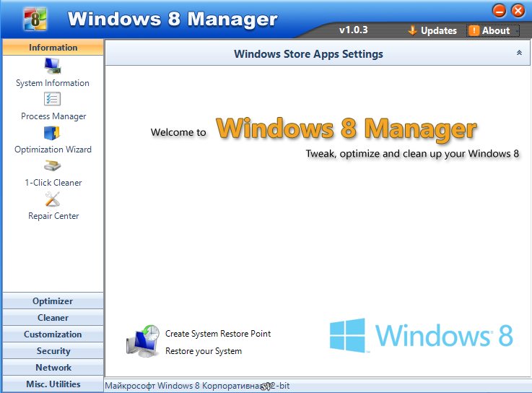Image resolution: width=532 pixels, height=393 pixels.
Task: Select the Information tab
Action: pyautogui.click(x=53, y=47)
